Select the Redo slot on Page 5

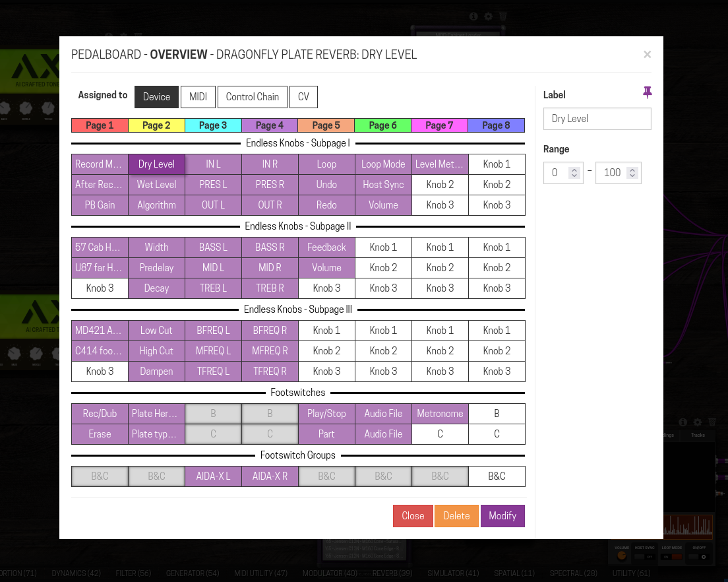point(326,205)
